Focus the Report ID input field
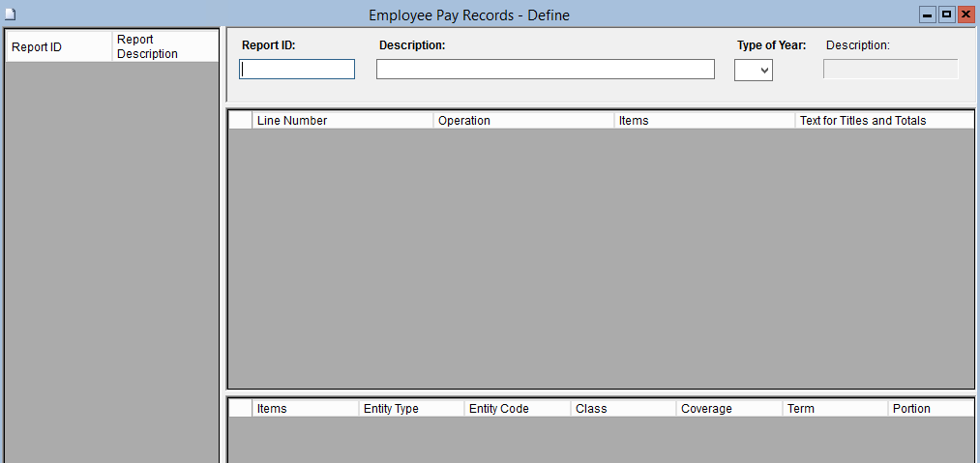The height and width of the screenshot is (463, 980). pos(297,70)
